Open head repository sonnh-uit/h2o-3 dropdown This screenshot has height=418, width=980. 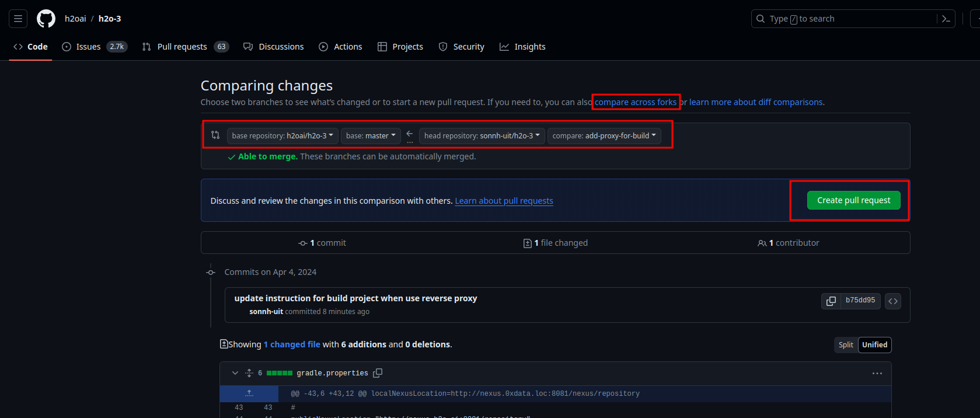482,135
